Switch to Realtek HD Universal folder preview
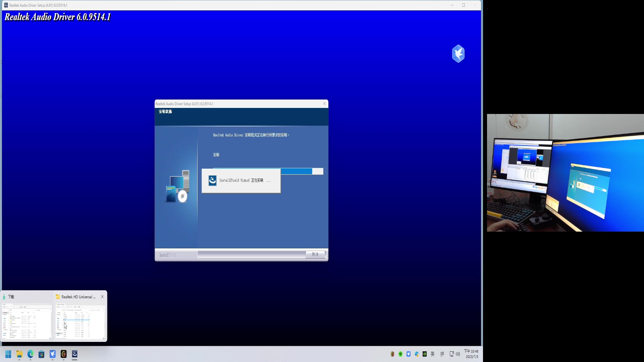The image size is (644, 362). [80, 321]
